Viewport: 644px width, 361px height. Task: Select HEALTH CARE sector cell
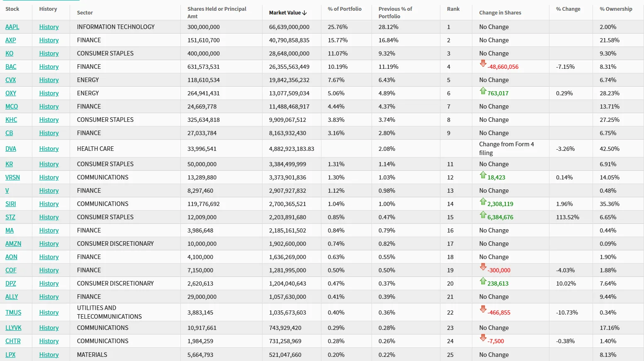95,149
